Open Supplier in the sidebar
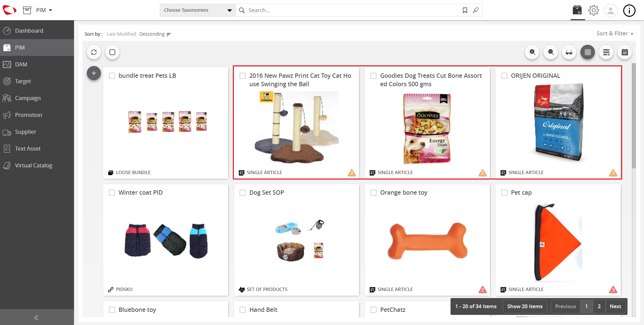Viewport: 644px width, 325px height. pyautogui.click(x=37, y=132)
